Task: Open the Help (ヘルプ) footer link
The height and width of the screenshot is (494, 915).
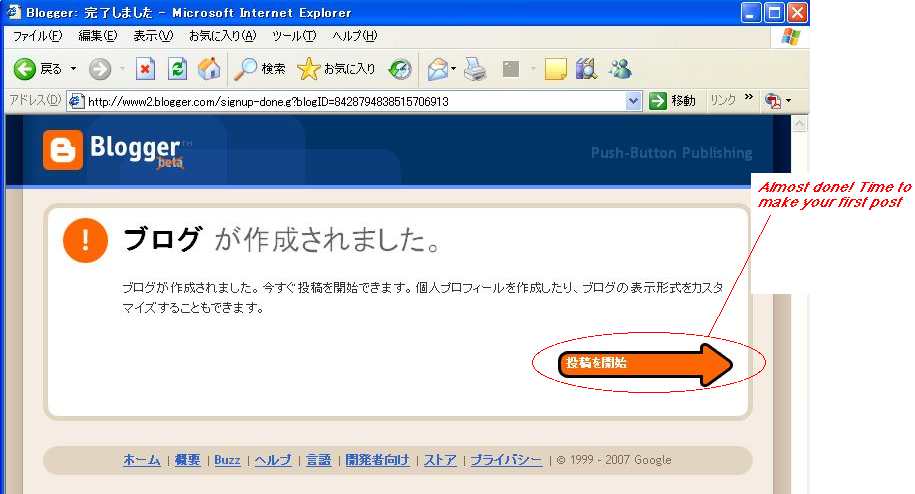Action: point(273,460)
